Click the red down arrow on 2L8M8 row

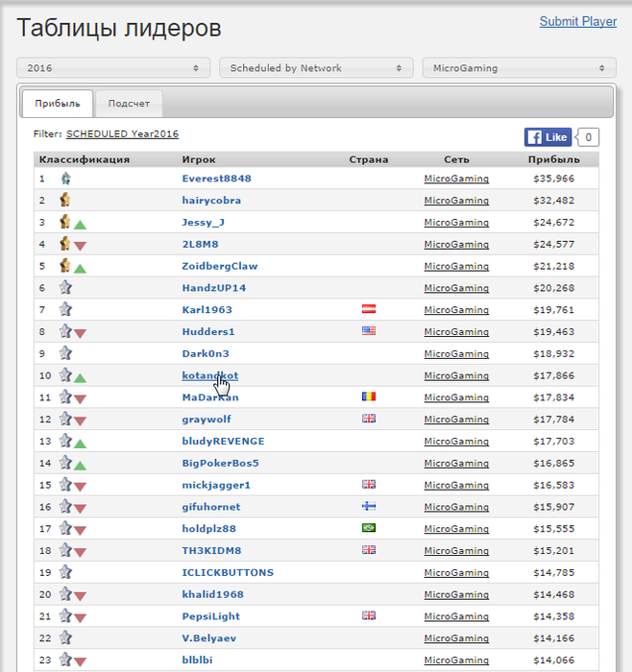(81, 246)
